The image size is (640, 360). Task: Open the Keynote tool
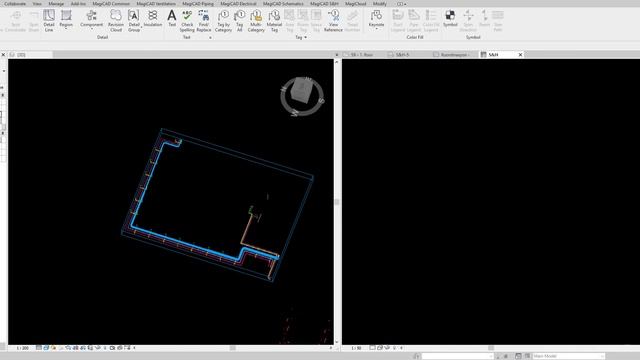pyautogui.click(x=376, y=19)
